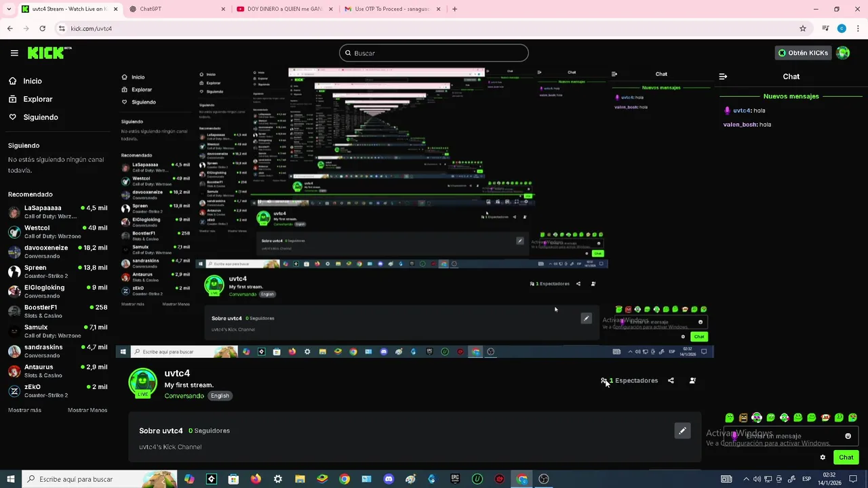Click ElGlogloking channel avatar
The height and width of the screenshot is (488, 868).
14,291
